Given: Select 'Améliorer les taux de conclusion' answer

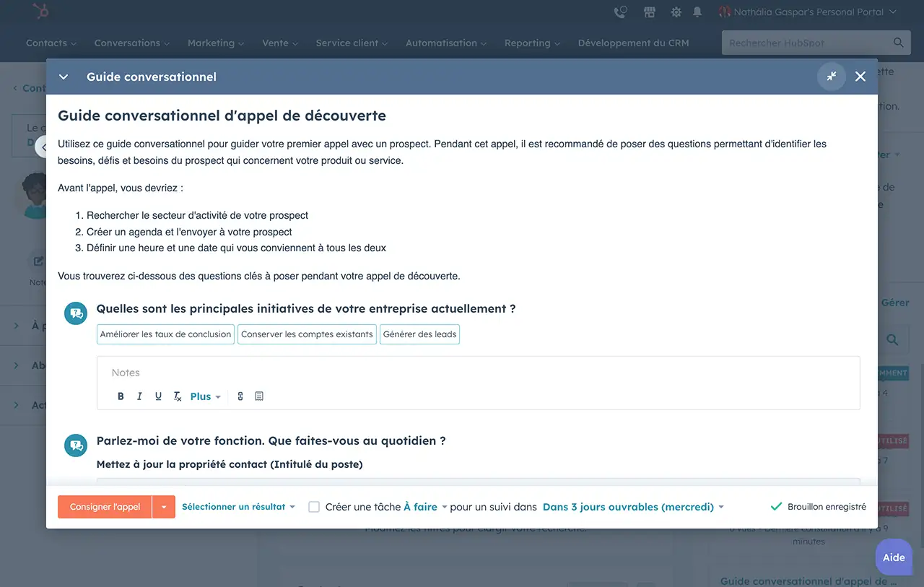Looking at the screenshot, I should [165, 334].
